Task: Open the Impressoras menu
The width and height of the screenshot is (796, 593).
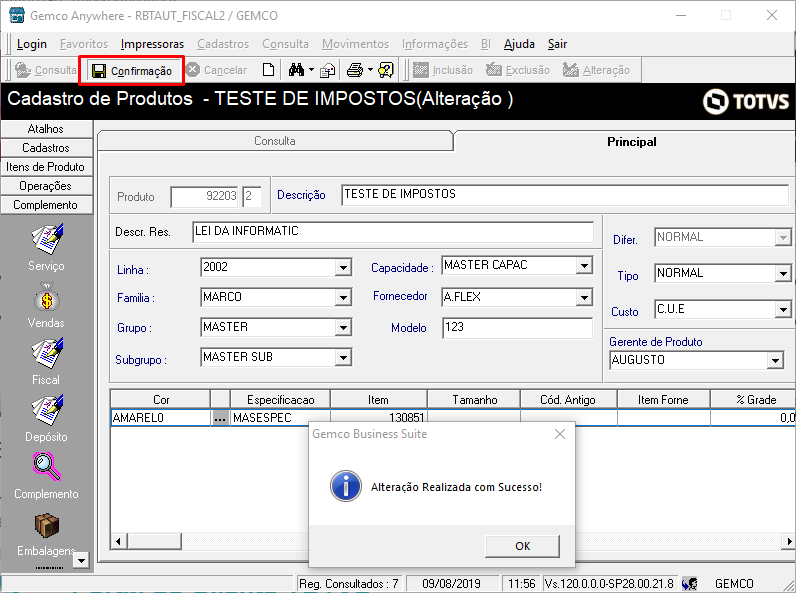Action: click(x=152, y=44)
